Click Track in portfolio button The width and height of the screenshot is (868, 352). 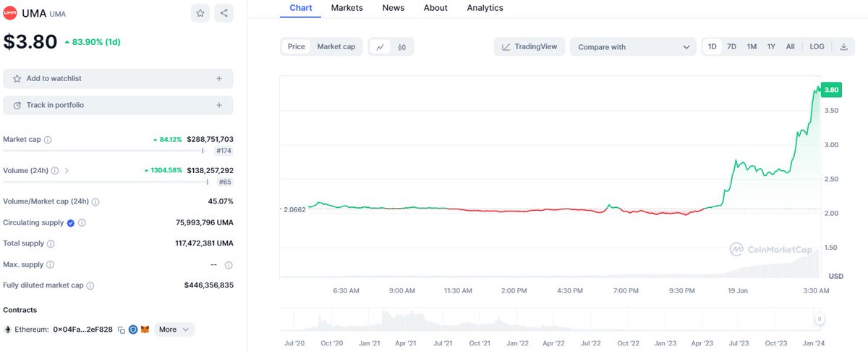tap(118, 105)
